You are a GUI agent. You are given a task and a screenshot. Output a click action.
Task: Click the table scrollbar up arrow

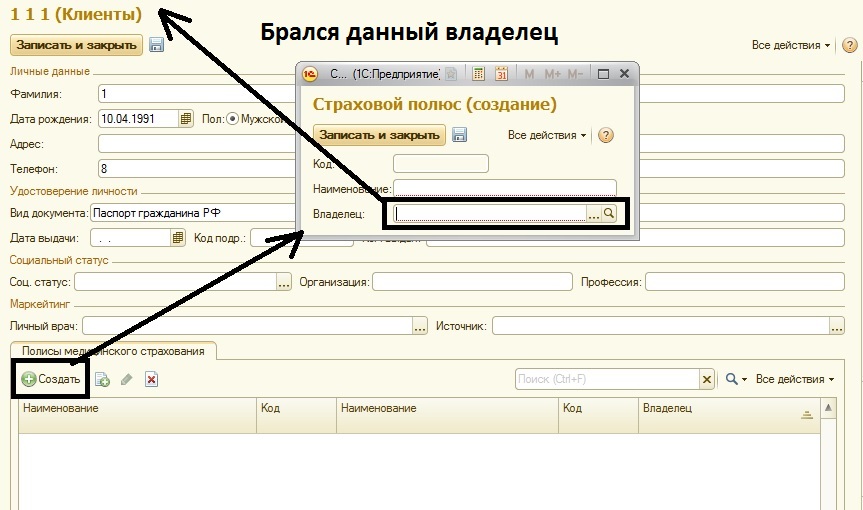click(x=828, y=408)
